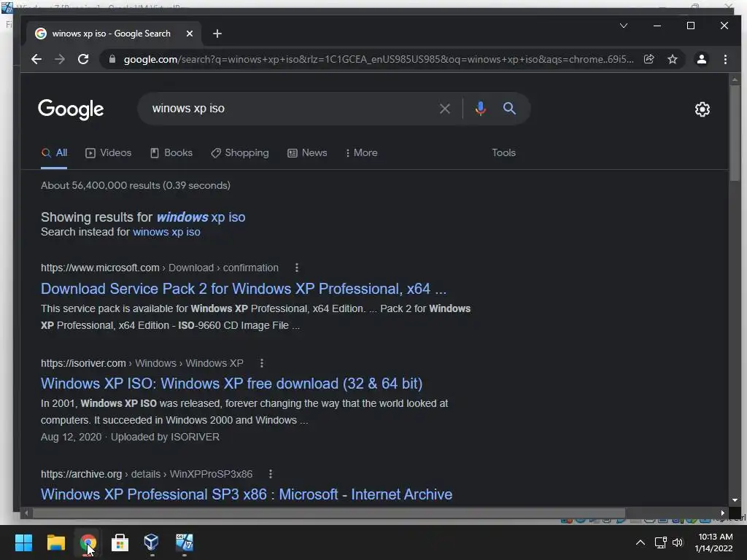Open Windows XP ISO free download result
The width and height of the screenshot is (747, 560).
click(231, 384)
